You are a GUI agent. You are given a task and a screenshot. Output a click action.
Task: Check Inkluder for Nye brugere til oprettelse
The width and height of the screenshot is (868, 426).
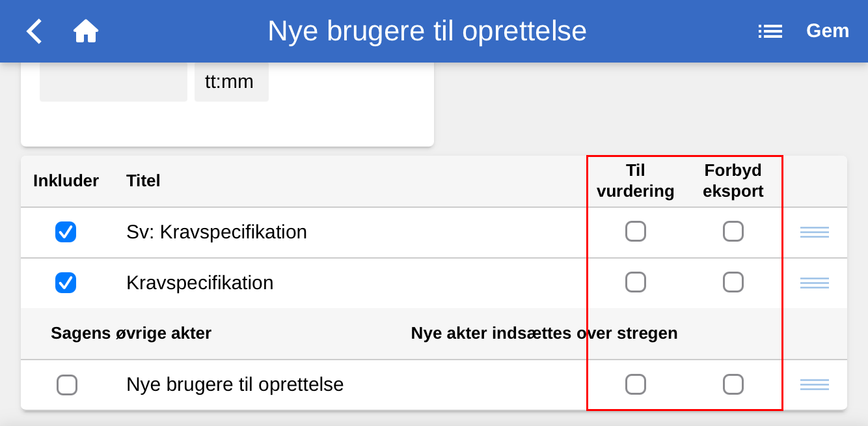67,385
